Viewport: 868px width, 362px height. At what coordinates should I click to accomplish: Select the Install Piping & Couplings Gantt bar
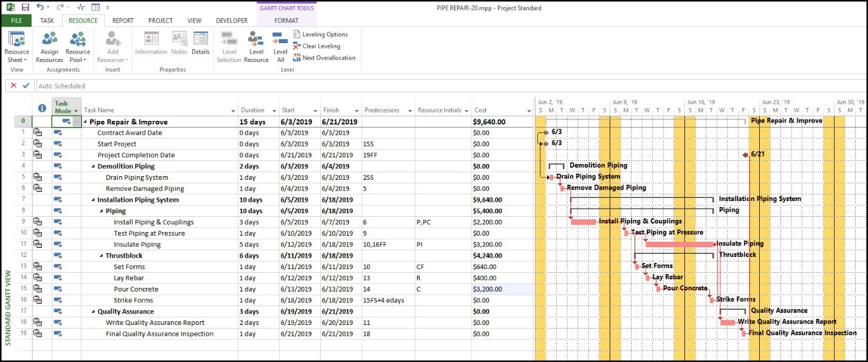[584, 222]
